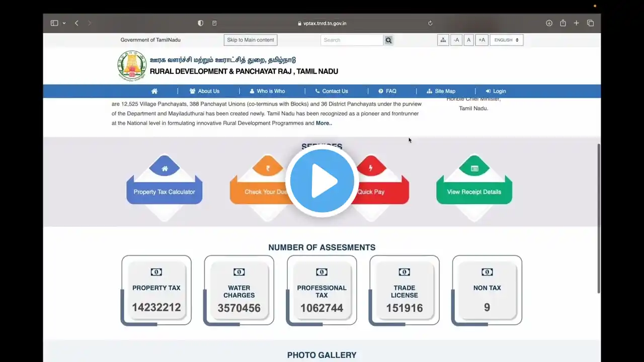Go to Contact Us page
644x362 pixels.
tap(331, 91)
